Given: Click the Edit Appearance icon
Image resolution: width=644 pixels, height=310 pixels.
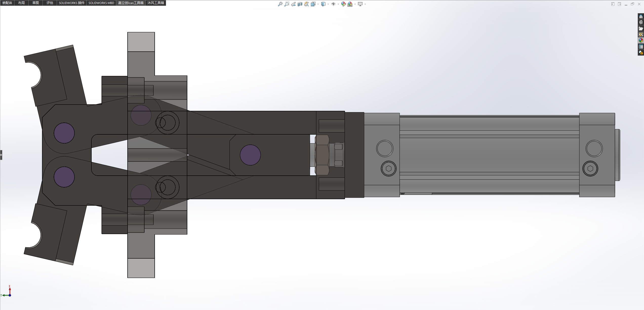Looking at the screenshot, I should pos(343,4).
